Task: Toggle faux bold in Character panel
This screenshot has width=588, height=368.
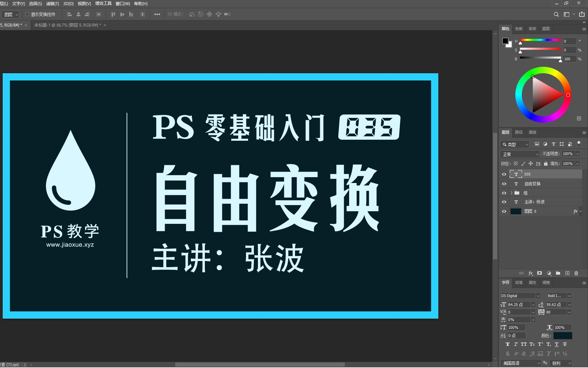Action: pos(508,344)
